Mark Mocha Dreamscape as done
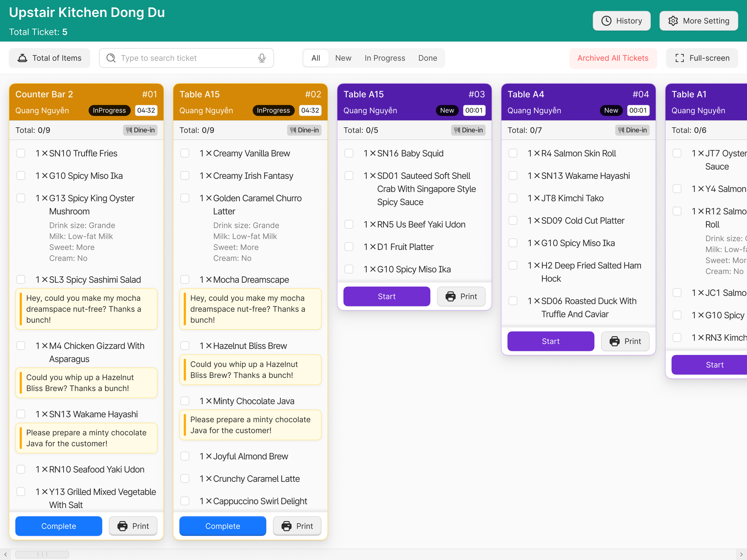 [185, 280]
